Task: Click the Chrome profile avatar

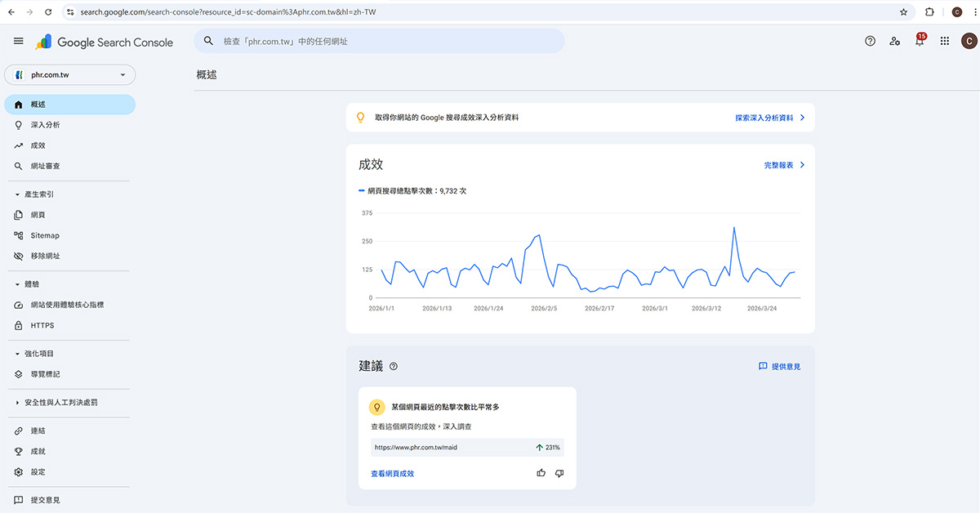Action: [x=957, y=11]
